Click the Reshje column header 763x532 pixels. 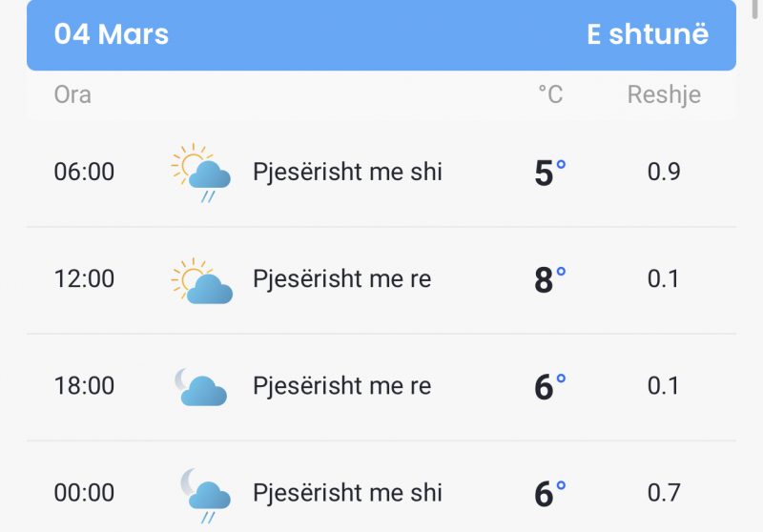[664, 95]
